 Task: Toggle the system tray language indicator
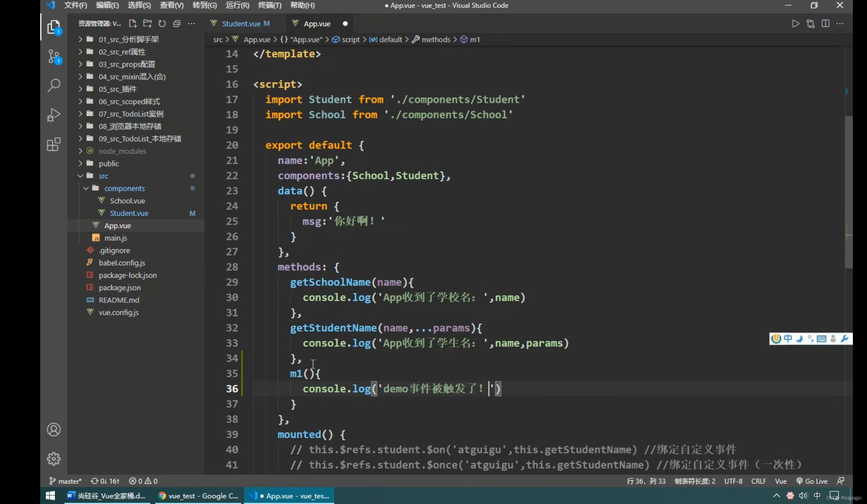click(x=817, y=496)
